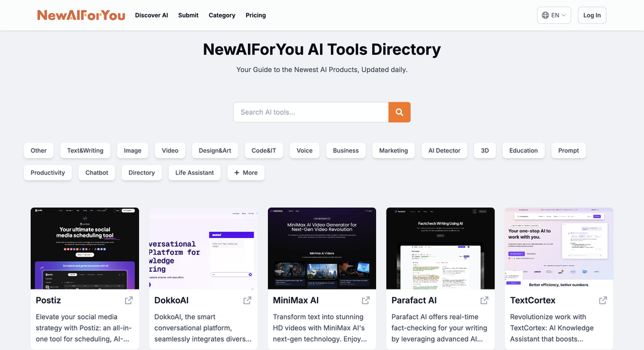
Task: Open the MiniMax AI screenshot thumbnail
Action: [x=322, y=248]
